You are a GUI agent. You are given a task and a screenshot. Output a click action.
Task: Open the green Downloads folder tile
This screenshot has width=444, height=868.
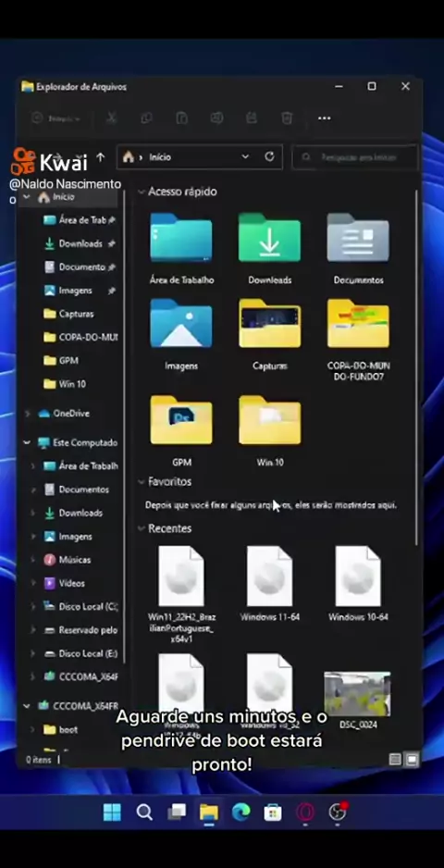(x=269, y=248)
